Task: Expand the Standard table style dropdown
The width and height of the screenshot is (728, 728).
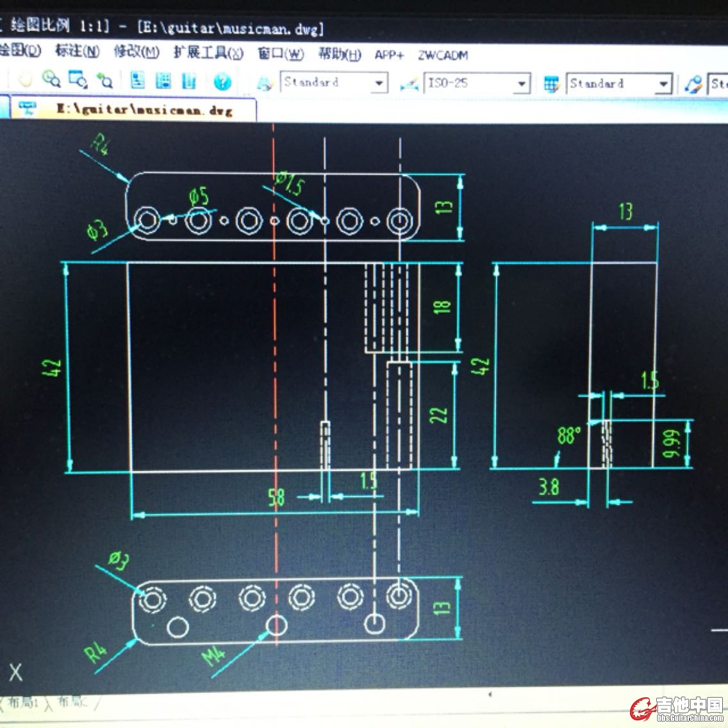Action: pos(663,85)
